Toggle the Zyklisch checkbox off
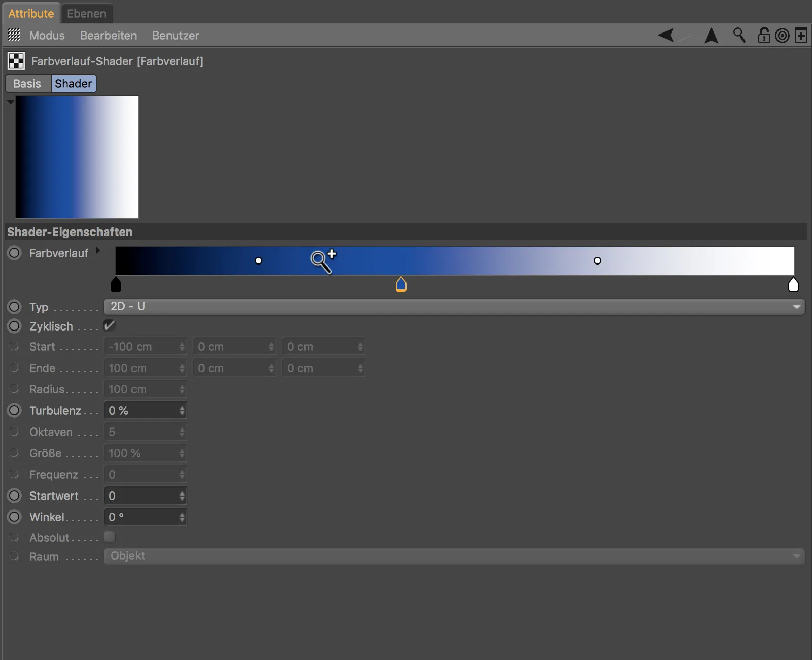This screenshot has height=660, width=812. [x=109, y=325]
